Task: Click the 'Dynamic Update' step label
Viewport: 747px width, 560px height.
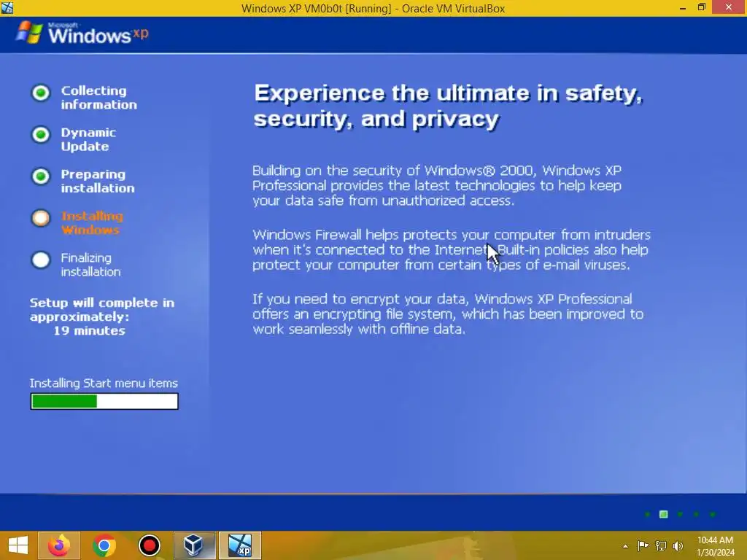Action: pyautogui.click(x=88, y=139)
